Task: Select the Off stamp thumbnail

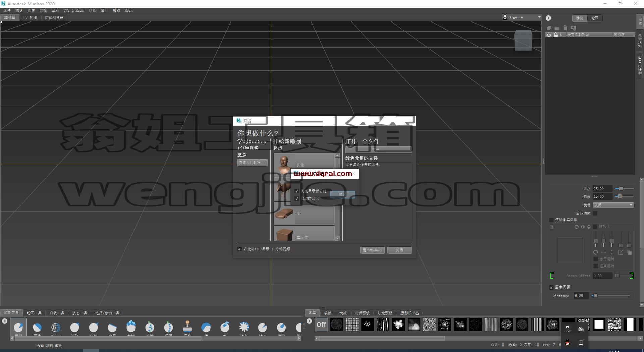Action: coord(321,325)
